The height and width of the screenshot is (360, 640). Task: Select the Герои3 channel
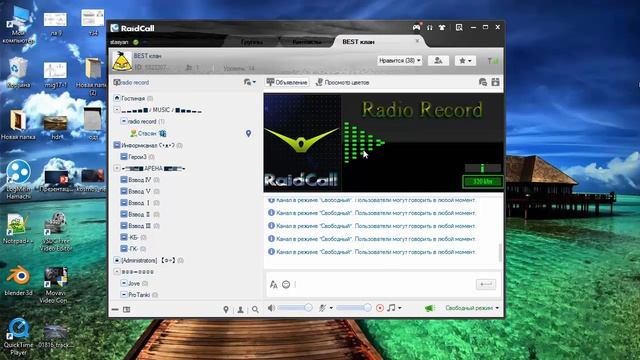(138, 157)
